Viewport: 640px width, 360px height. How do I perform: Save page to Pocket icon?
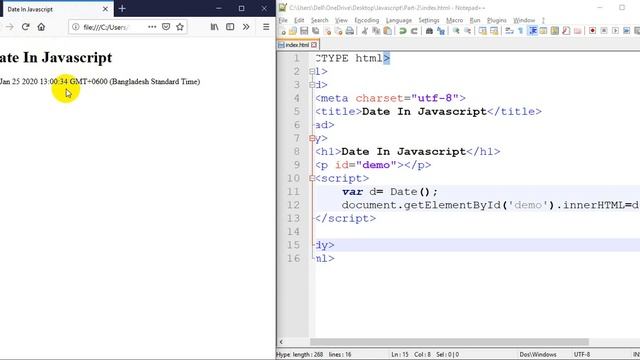click(166, 27)
